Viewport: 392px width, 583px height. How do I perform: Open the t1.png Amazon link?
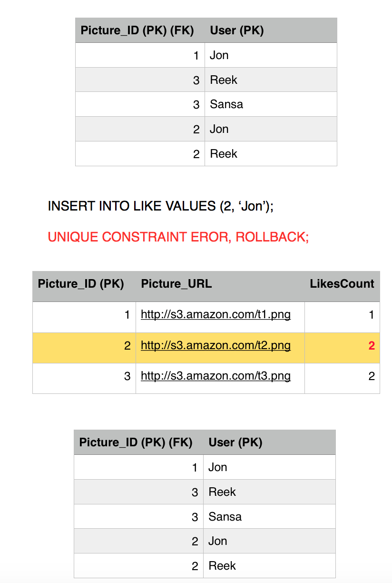click(x=216, y=315)
